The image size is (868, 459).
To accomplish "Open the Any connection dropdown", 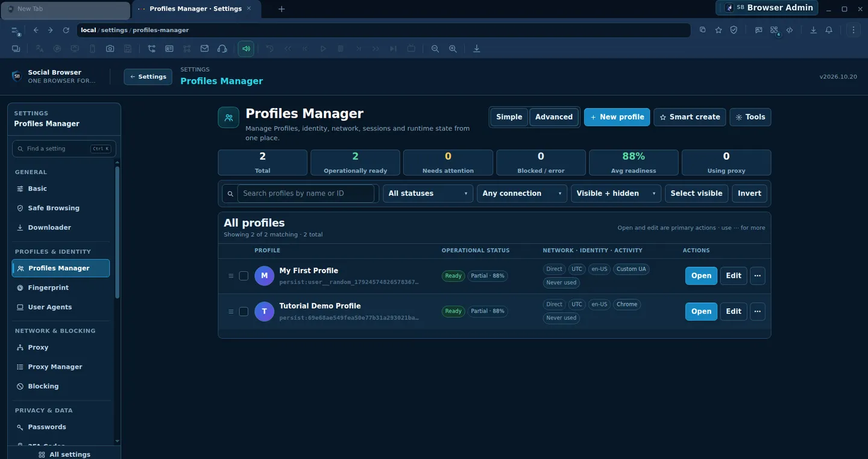I will [522, 194].
